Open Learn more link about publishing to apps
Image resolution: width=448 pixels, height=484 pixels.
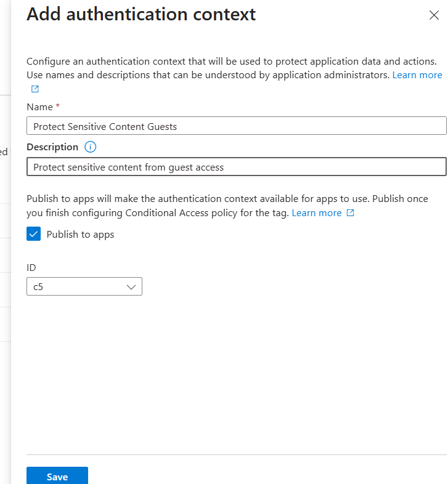316,213
